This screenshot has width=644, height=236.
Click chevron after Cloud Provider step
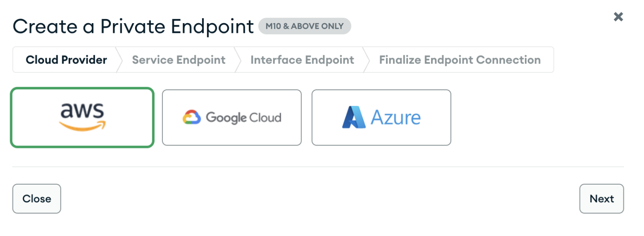pos(119,60)
